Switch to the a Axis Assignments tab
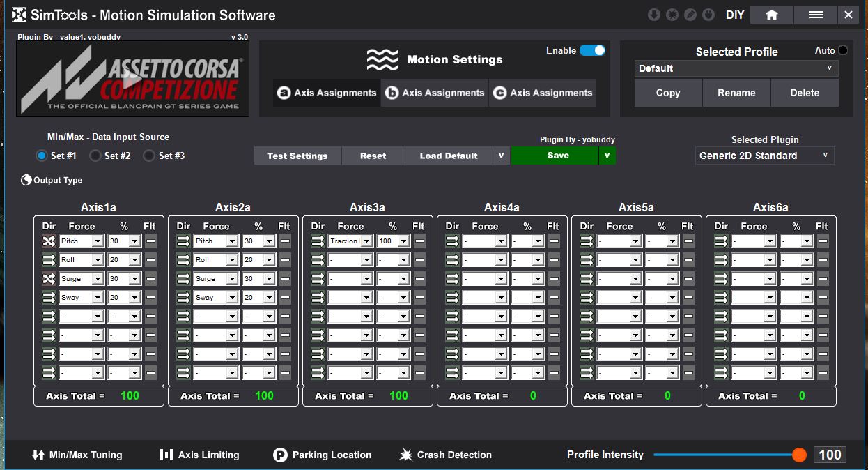Image resolution: width=868 pixels, height=470 pixels. tap(327, 93)
